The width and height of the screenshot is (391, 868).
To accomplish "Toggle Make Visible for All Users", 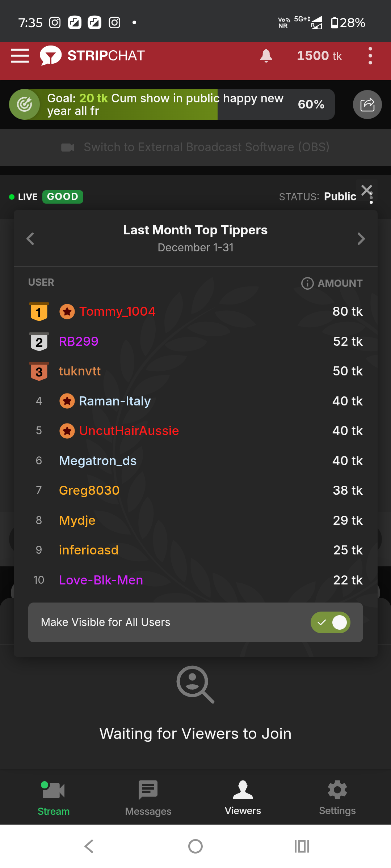I will click(330, 622).
